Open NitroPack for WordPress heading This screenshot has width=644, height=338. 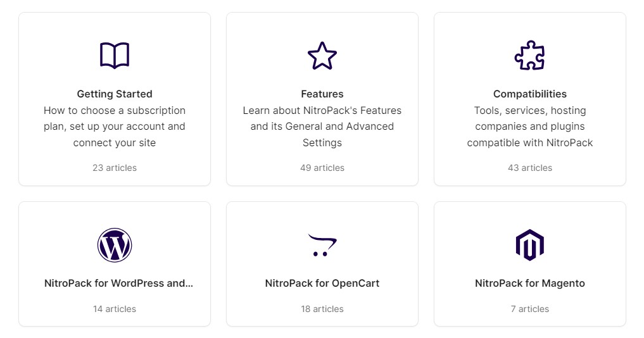coord(118,283)
